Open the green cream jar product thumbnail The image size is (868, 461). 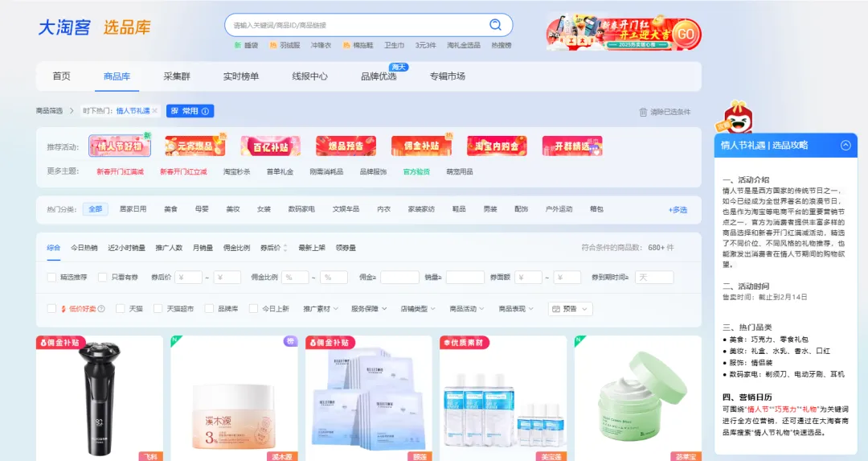[x=637, y=397]
